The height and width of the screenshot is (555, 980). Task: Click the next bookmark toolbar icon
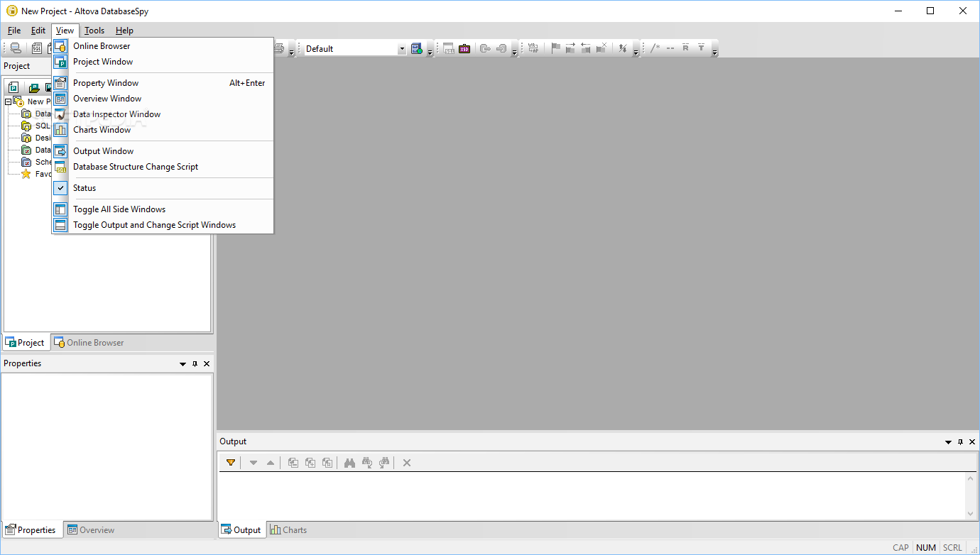[x=570, y=48]
